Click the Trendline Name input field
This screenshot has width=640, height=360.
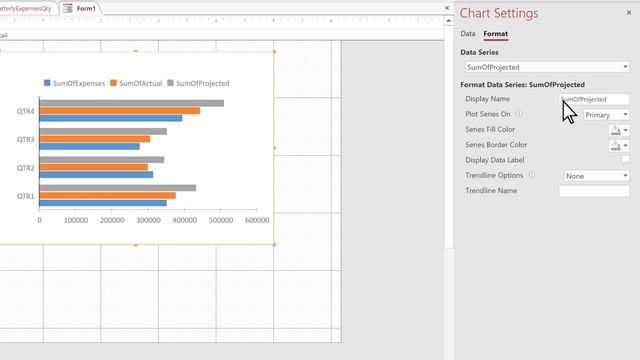click(x=594, y=191)
